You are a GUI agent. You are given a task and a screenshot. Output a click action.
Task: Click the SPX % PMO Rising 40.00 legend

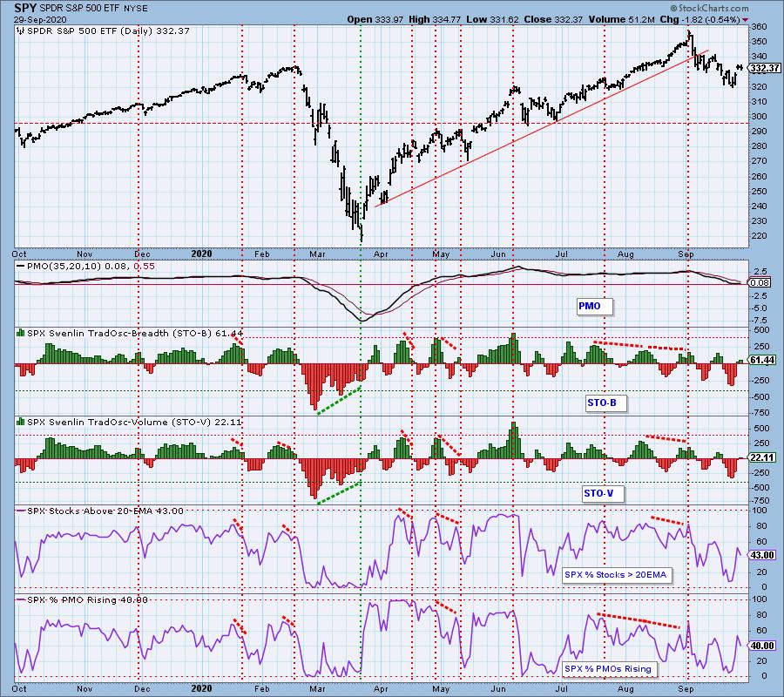click(x=87, y=599)
